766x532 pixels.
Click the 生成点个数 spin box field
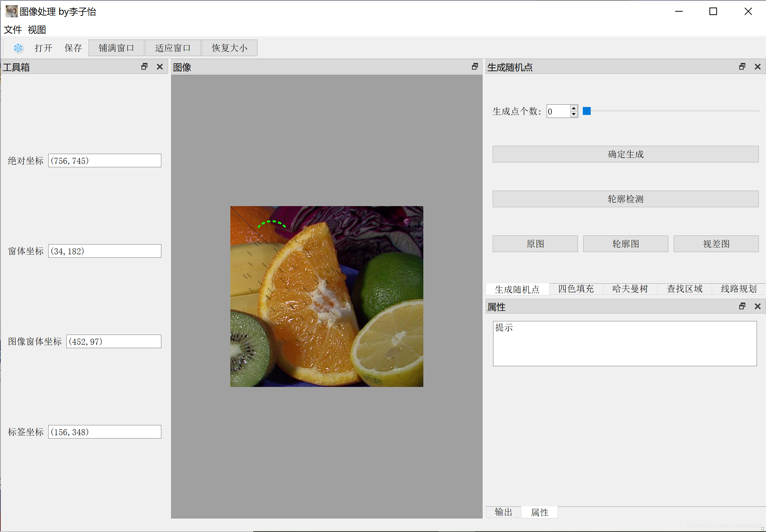point(558,111)
